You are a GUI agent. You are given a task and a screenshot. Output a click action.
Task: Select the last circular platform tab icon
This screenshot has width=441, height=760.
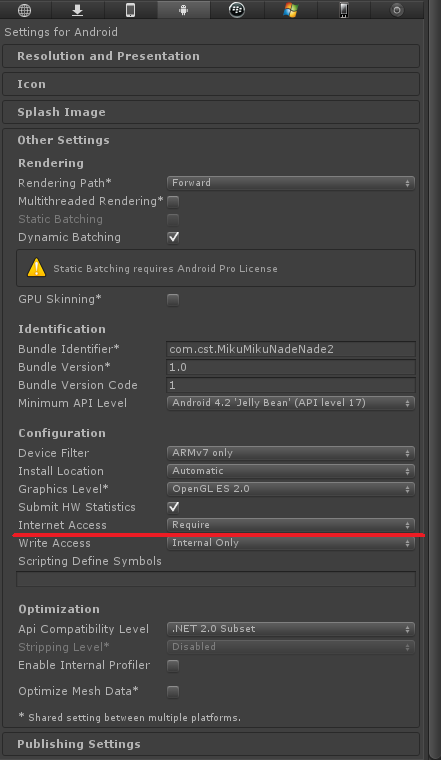point(397,10)
